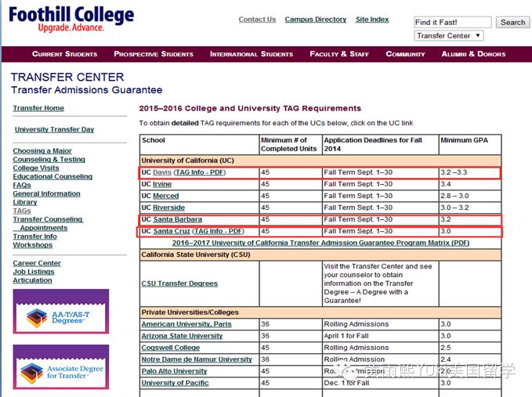The image size is (532, 397).
Task: Click the Transfer Admissions Guarantee heading
Action: [86, 90]
